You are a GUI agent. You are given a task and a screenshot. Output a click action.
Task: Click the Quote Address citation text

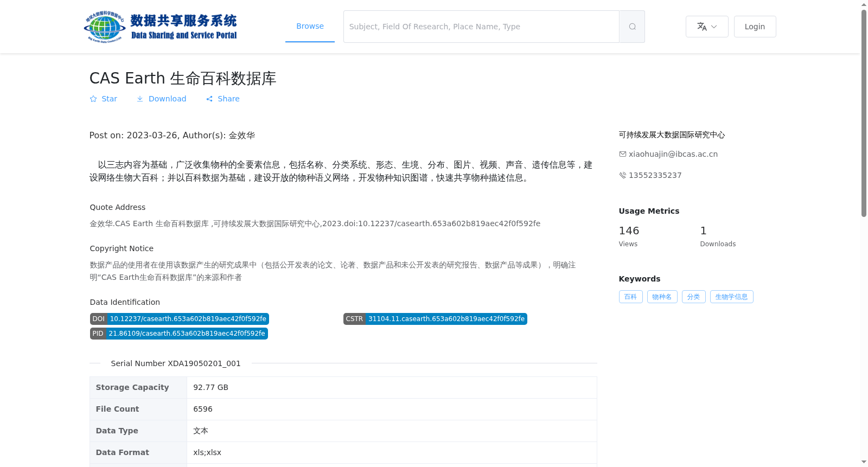(315, 223)
